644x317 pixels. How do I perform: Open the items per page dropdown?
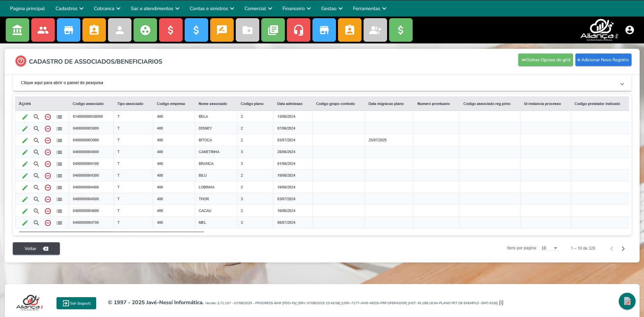[549, 248]
